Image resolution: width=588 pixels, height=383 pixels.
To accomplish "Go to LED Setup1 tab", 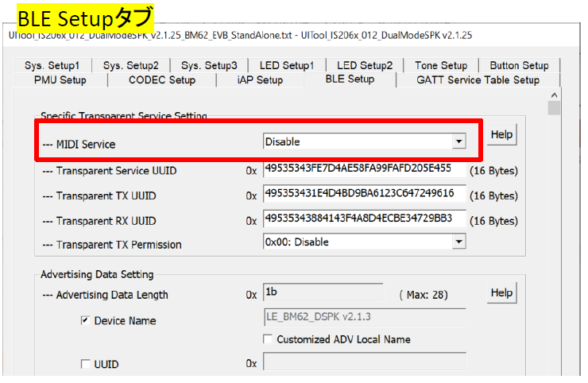I will (x=287, y=65).
